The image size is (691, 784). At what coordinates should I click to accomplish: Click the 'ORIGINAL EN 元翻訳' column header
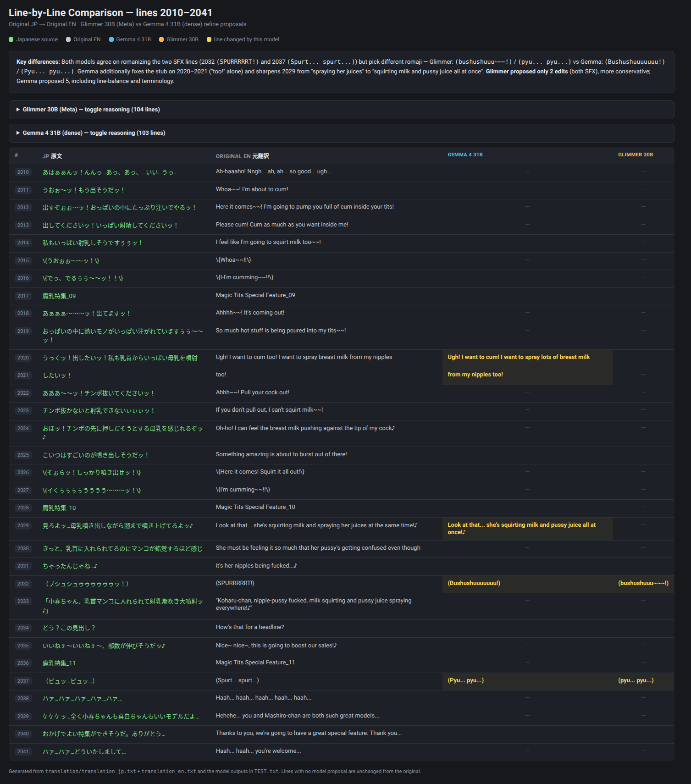pyautogui.click(x=243, y=156)
